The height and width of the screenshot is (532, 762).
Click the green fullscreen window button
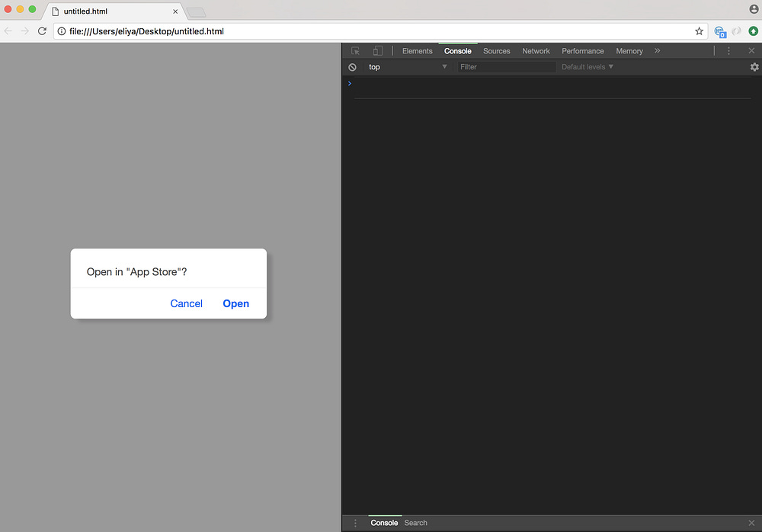(x=32, y=9)
